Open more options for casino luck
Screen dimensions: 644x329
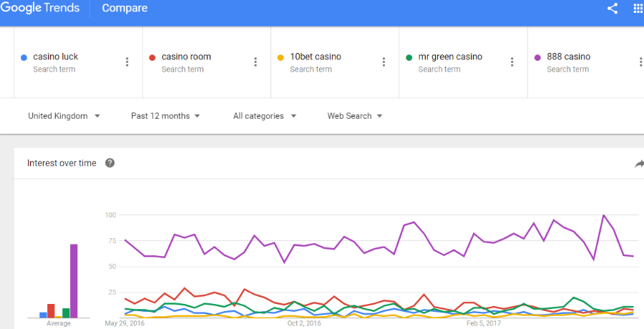coord(127,62)
